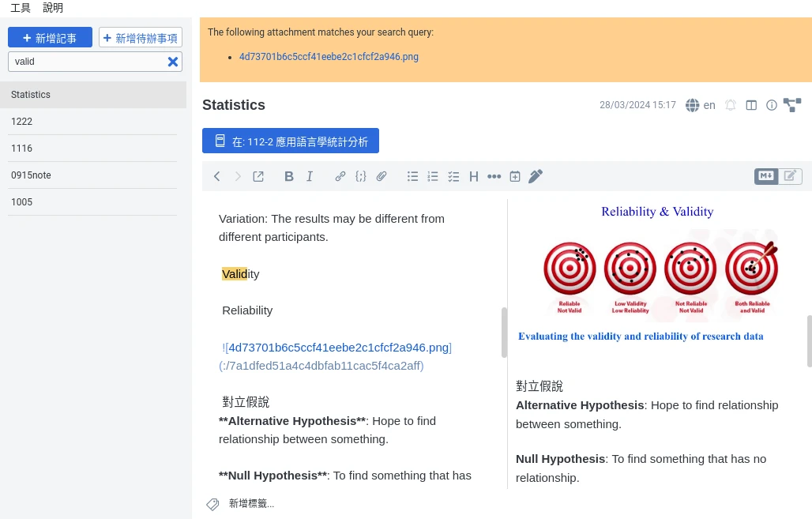
Task: Open the 說明 menu
Action: point(53,8)
